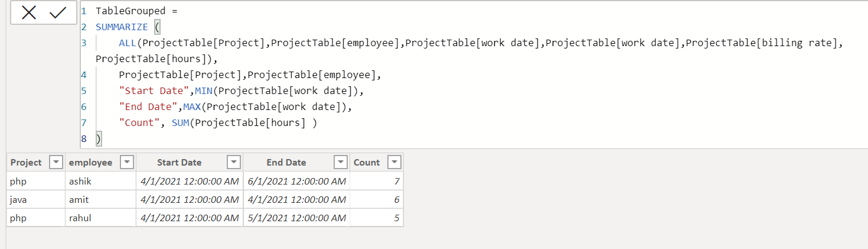Click amit's End Date 4/1/2021 cell
The width and height of the screenshot is (868, 249).
pos(296,199)
